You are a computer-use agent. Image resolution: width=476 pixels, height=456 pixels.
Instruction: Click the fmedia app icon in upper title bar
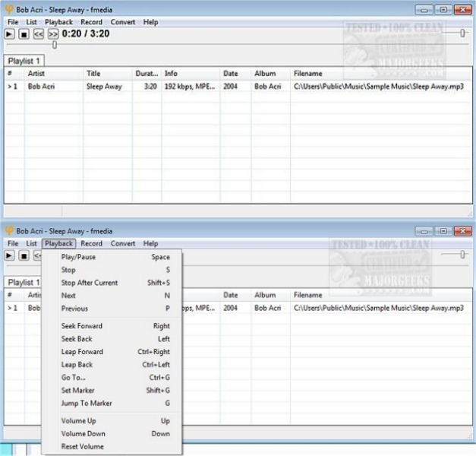[10, 10]
